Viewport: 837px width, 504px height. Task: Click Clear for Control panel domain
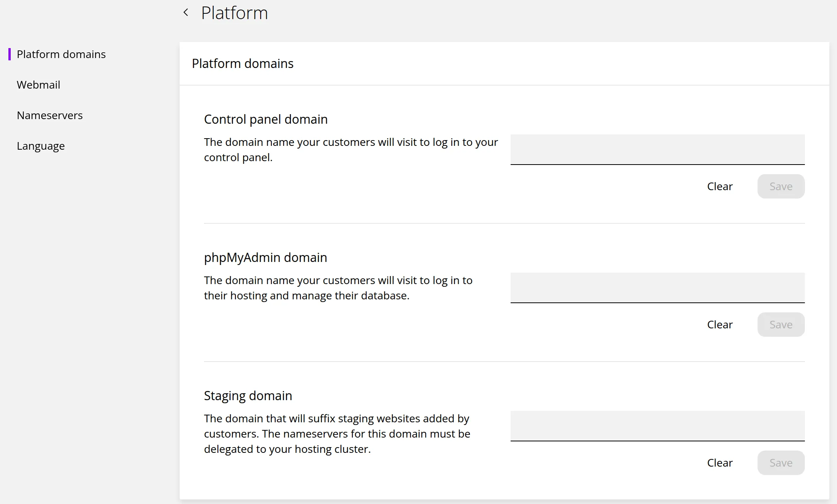tap(720, 186)
